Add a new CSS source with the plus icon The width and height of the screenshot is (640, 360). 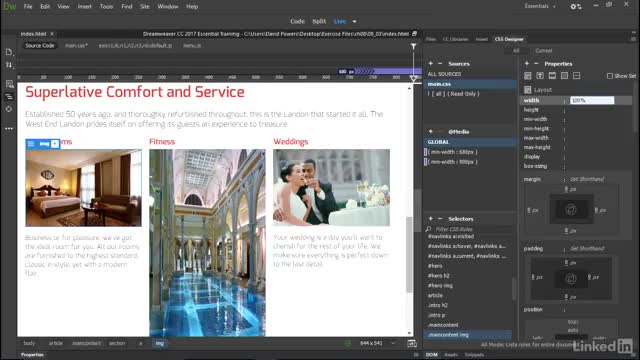point(431,64)
